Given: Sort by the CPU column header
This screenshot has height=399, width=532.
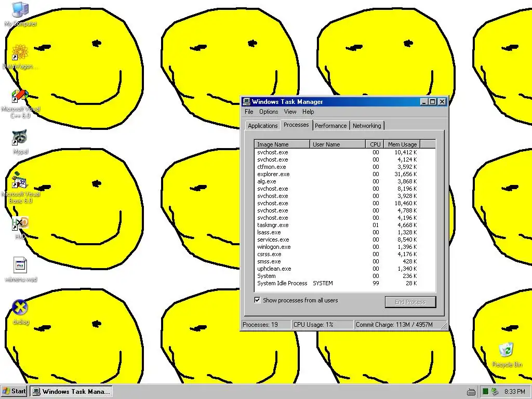Looking at the screenshot, I should click(375, 144).
